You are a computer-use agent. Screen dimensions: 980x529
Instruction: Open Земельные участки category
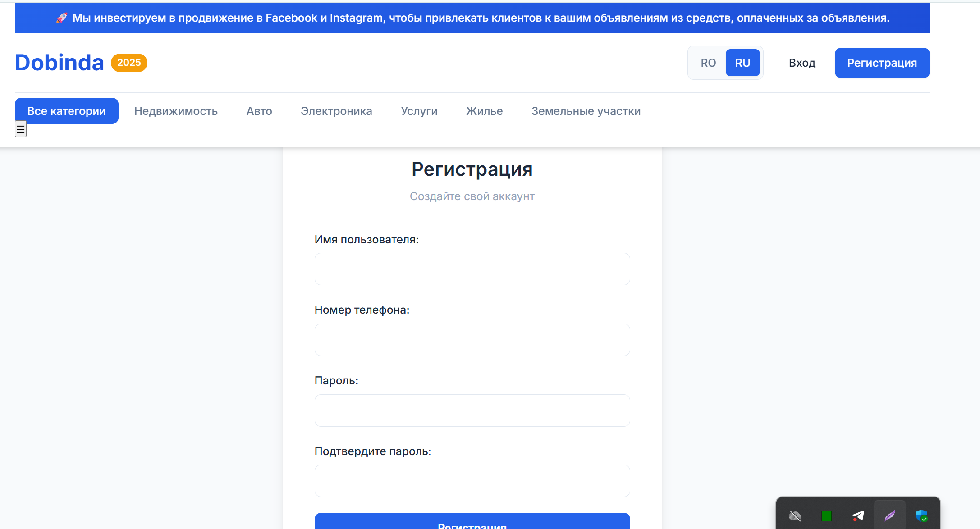pyautogui.click(x=586, y=111)
